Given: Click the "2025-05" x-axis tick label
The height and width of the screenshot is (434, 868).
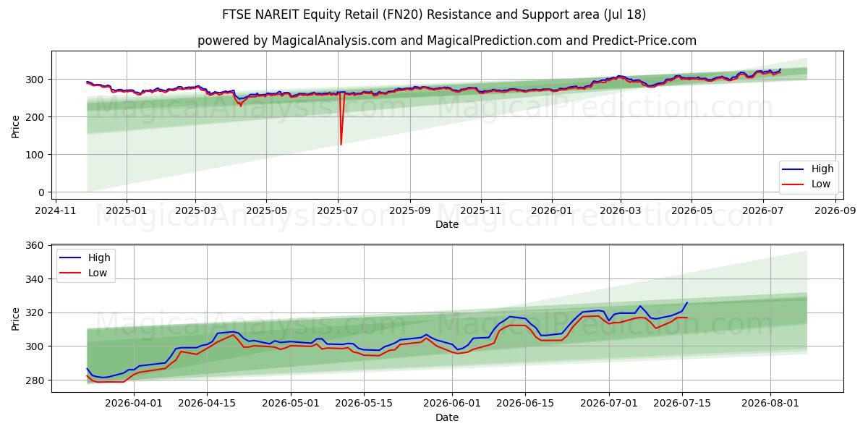Looking at the screenshot, I should [266, 210].
